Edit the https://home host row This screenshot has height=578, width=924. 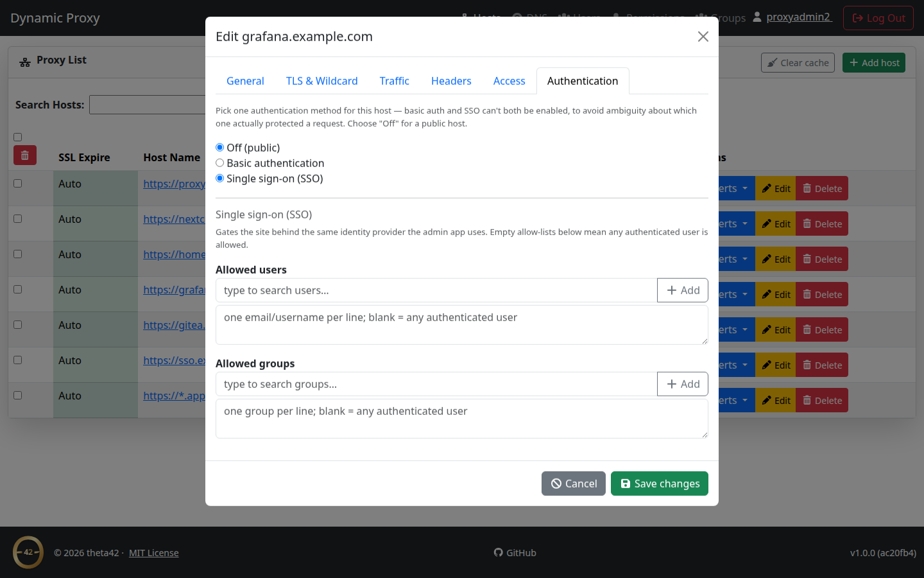[x=776, y=259]
